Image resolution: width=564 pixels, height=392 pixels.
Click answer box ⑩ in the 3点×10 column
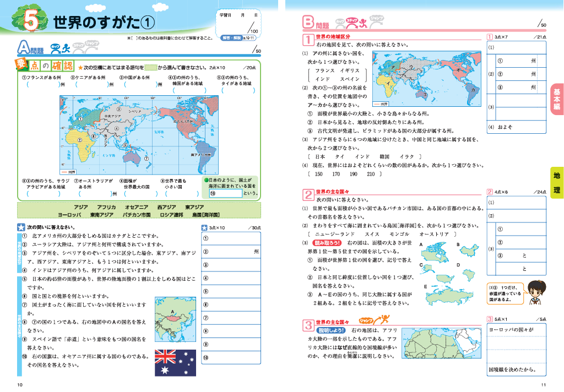[231, 357]
